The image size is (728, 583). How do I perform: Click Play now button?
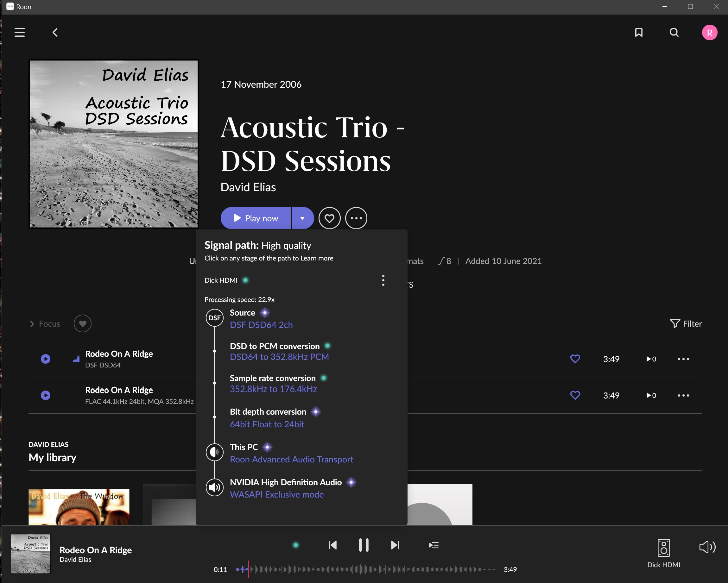256,218
